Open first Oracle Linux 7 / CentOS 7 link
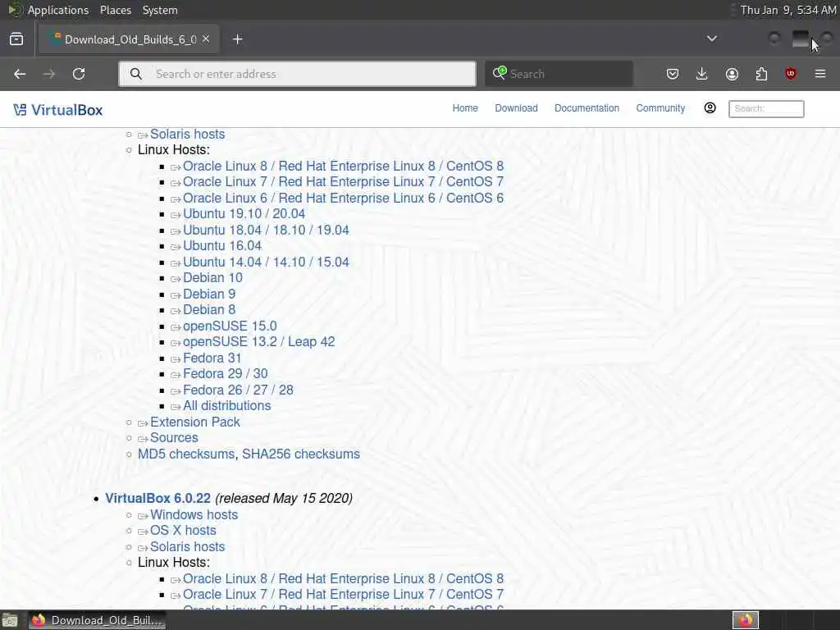The height and width of the screenshot is (630, 840). coord(343,181)
